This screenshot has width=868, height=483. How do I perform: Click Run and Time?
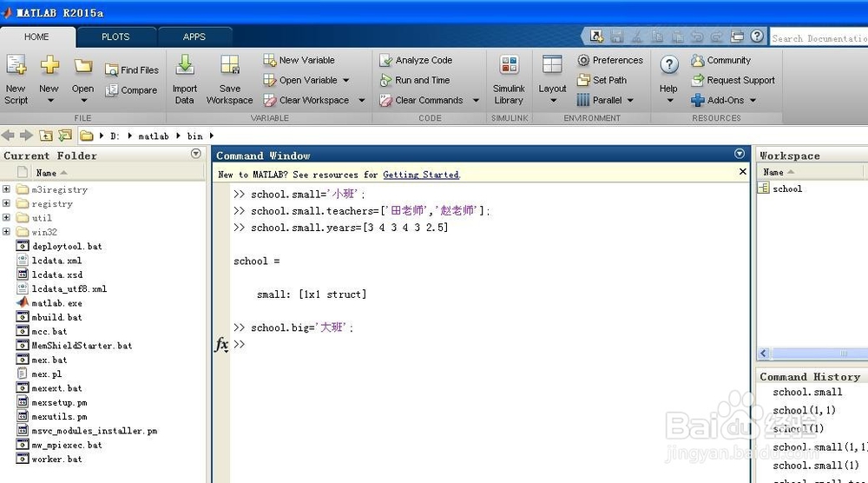[415, 80]
